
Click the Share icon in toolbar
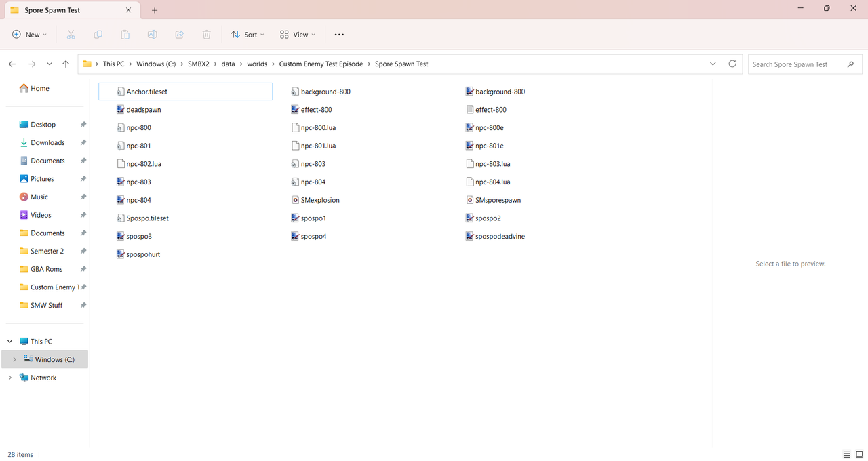pyautogui.click(x=180, y=35)
